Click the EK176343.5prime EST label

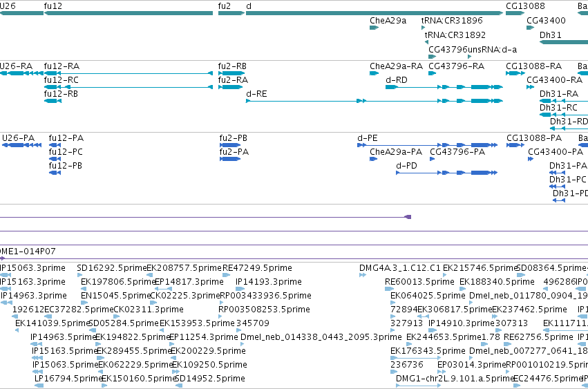[428, 351]
